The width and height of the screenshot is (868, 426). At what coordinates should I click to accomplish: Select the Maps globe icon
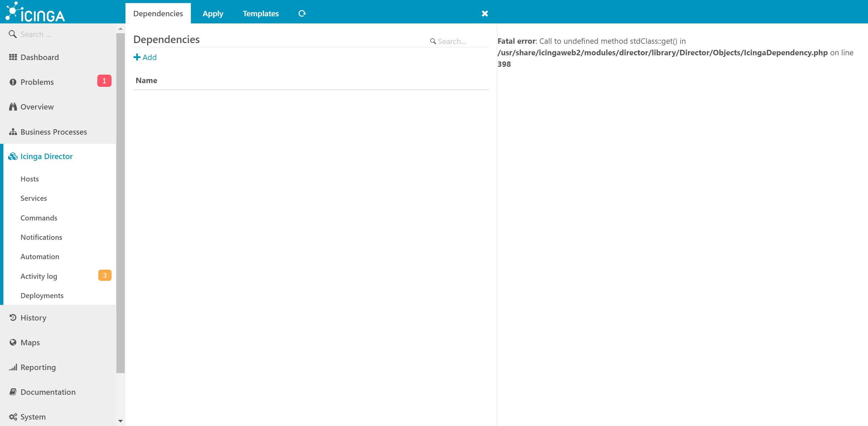tap(13, 342)
